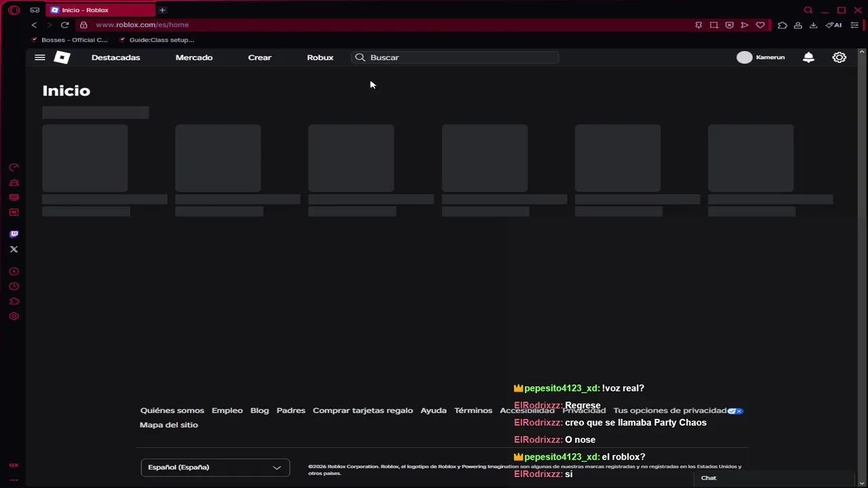Open the Opera GX main menu logo
Image resolution: width=868 pixels, height=488 pixels.
pyautogui.click(x=14, y=10)
